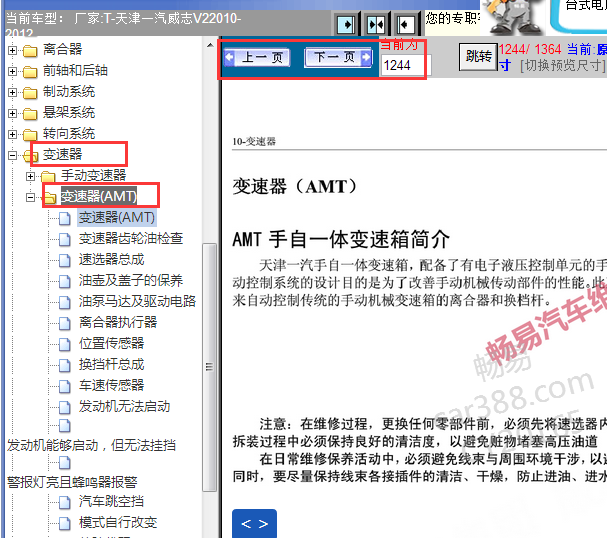The width and height of the screenshot is (607, 538).
Task: Select the 悬架系统 folder icon
Action: tap(30, 113)
